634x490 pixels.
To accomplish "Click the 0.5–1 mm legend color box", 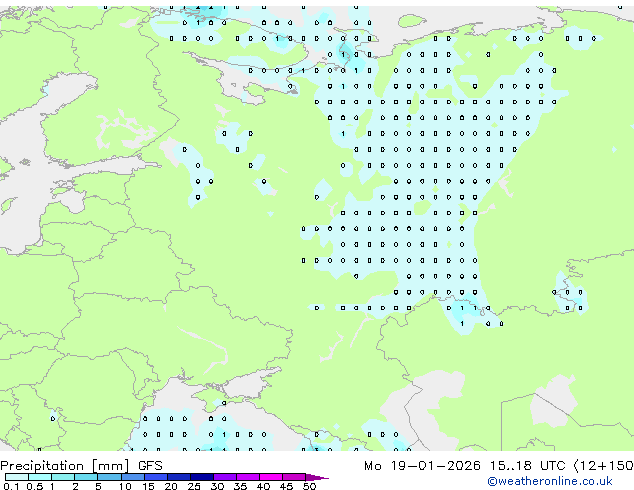I will click(40, 477).
